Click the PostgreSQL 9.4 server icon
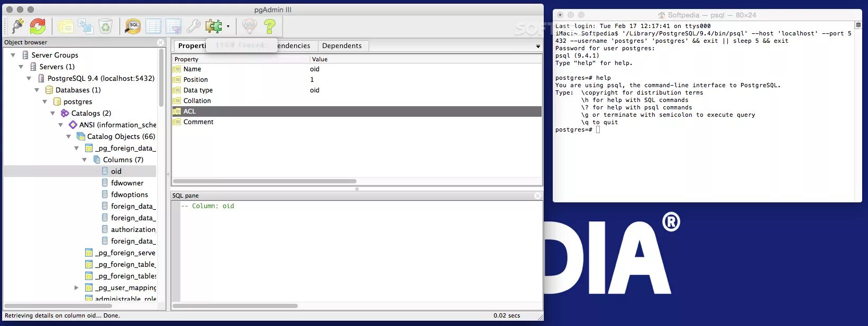This screenshot has width=868, height=326. (41, 78)
